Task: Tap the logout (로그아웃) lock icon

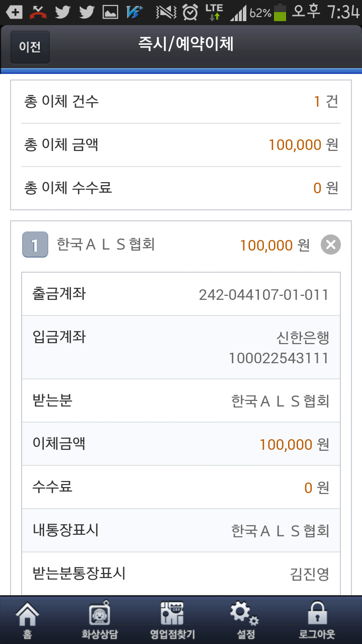Action: [317, 620]
